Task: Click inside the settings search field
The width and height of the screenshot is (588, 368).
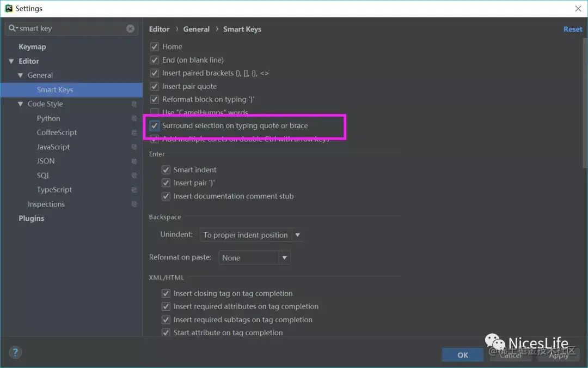Action: pos(71,28)
